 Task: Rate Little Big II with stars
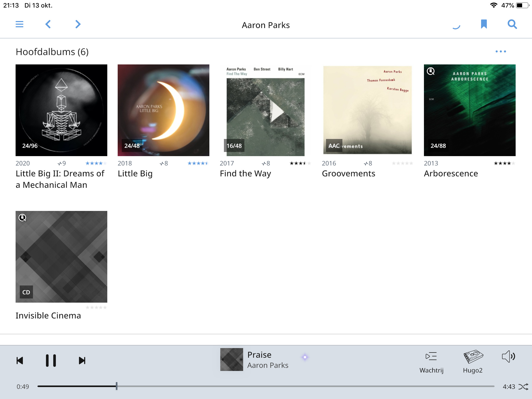96,163
